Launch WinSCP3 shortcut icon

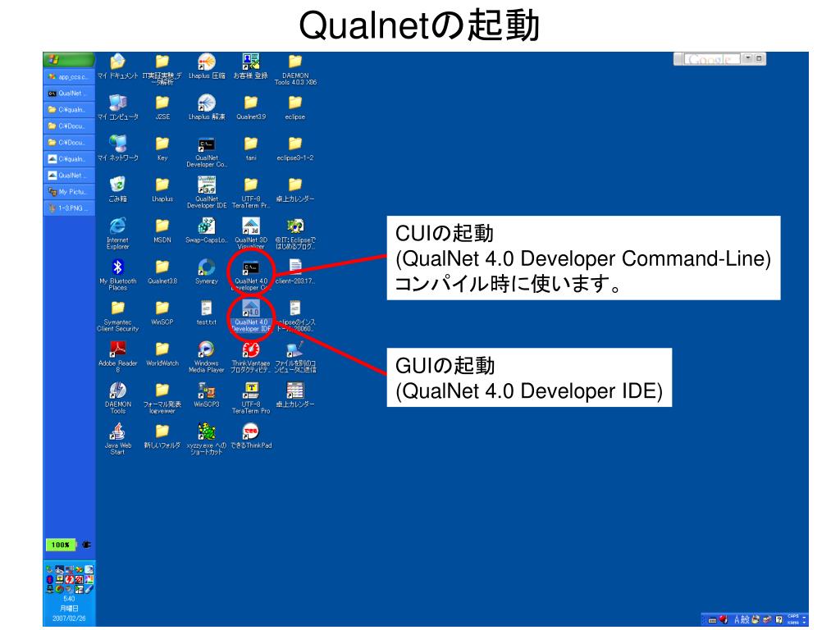pyautogui.click(x=207, y=395)
